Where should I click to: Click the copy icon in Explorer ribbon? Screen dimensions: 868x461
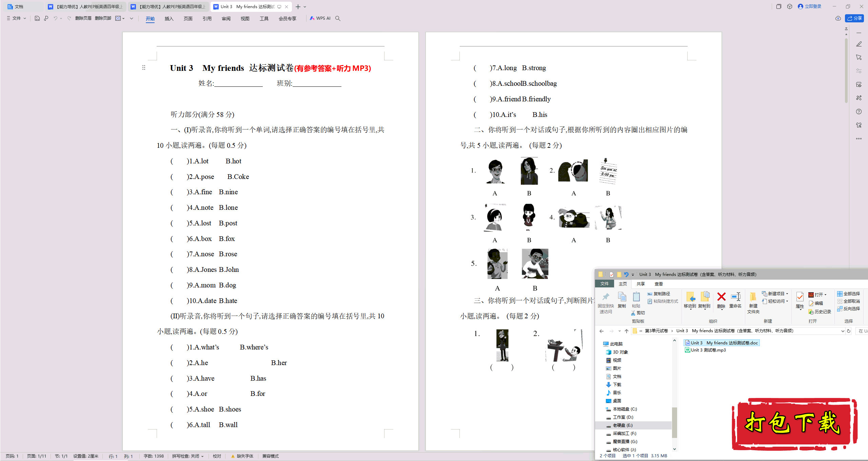pyautogui.click(x=622, y=297)
